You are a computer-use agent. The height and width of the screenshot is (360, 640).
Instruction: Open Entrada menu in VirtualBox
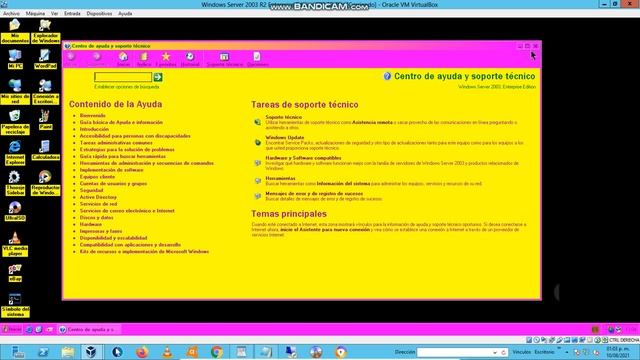click(x=72, y=13)
